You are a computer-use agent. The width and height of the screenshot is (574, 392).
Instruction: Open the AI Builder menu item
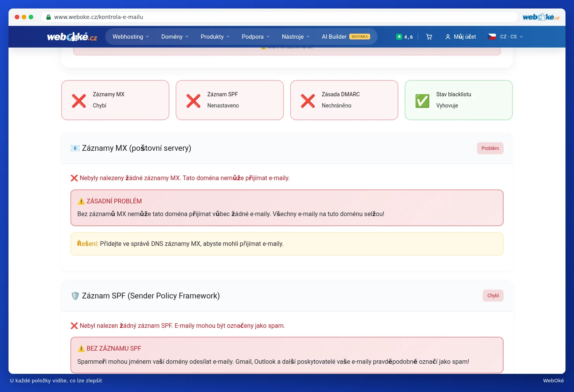tap(346, 37)
